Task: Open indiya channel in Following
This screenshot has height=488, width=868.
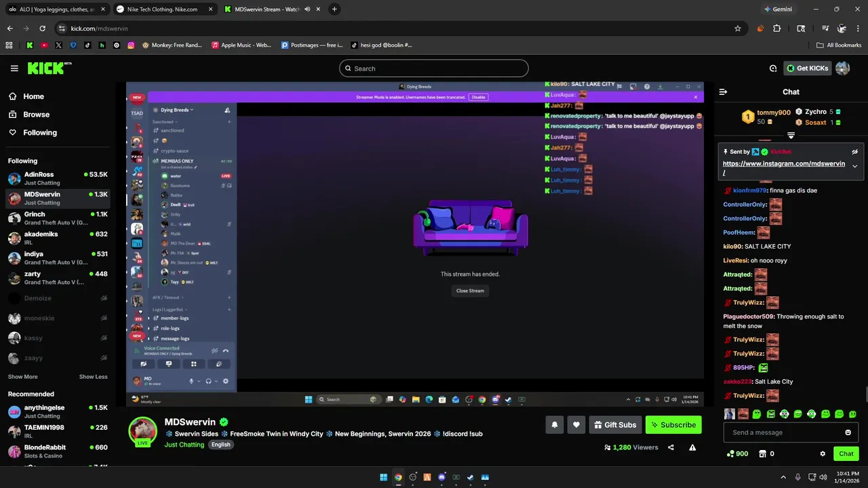Action: tap(58, 258)
